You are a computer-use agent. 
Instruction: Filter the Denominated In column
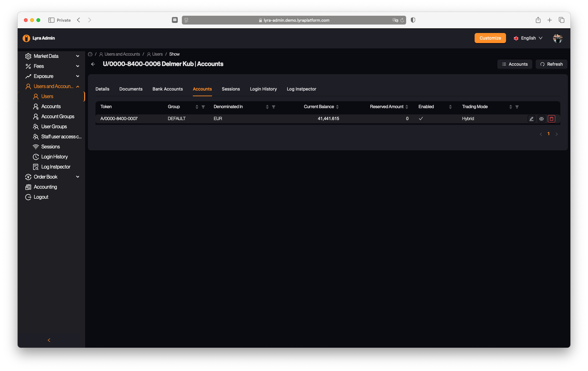274,107
